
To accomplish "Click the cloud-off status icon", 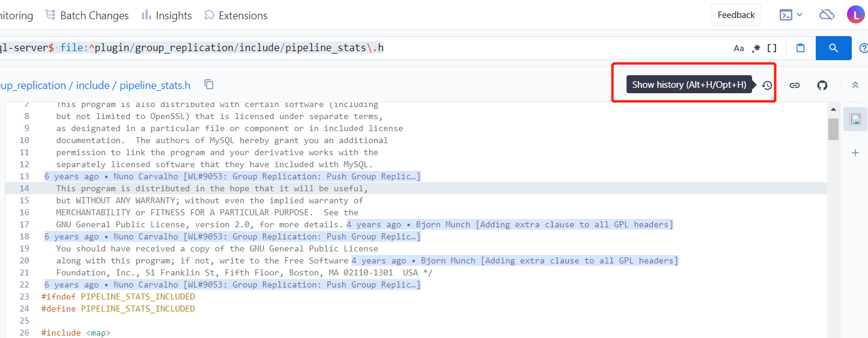I will (x=827, y=15).
